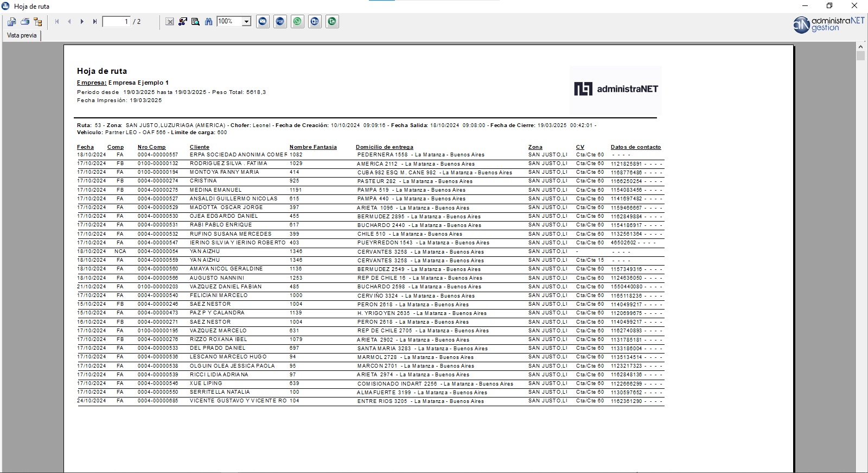Click the page number input field

pyautogui.click(x=116, y=22)
